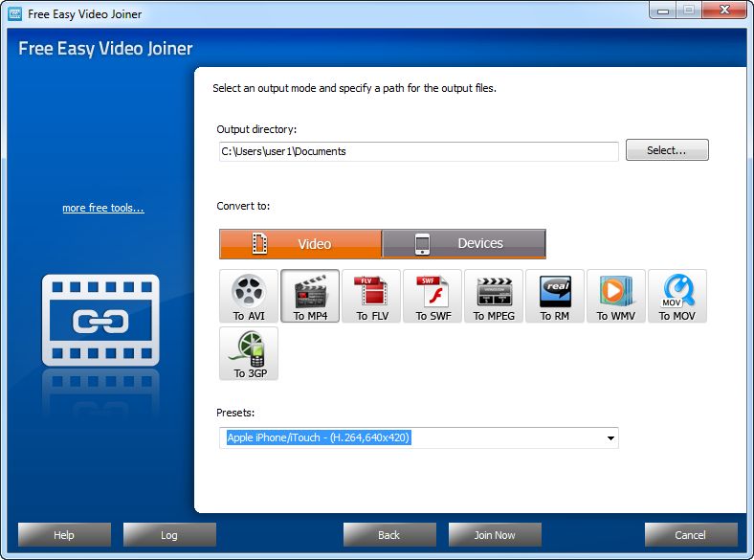The width and height of the screenshot is (754, 560).
Task: Open the Log button
Action: click(x=169, y=534)
